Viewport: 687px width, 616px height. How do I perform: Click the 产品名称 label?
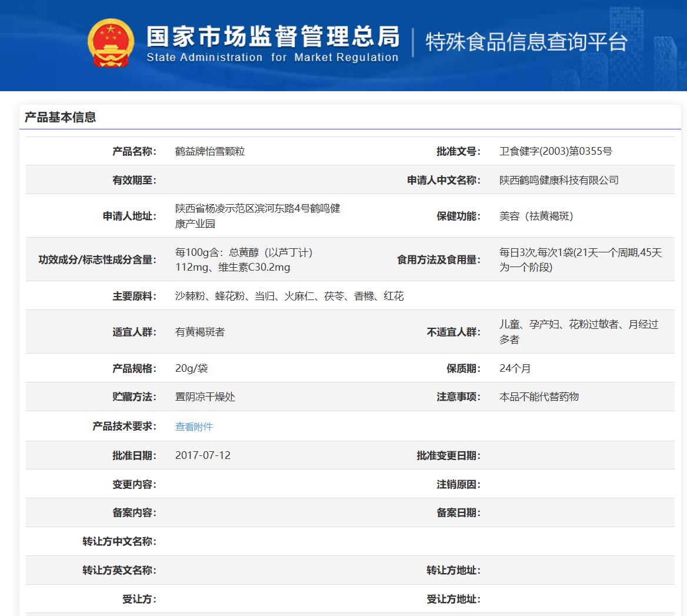pyautogui.click(x=134, y=152)
